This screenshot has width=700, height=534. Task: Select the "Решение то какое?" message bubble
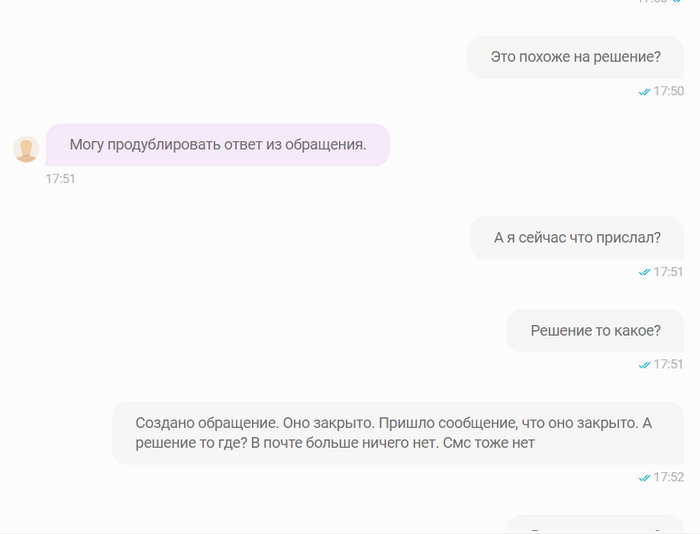(x=595, y=331)
